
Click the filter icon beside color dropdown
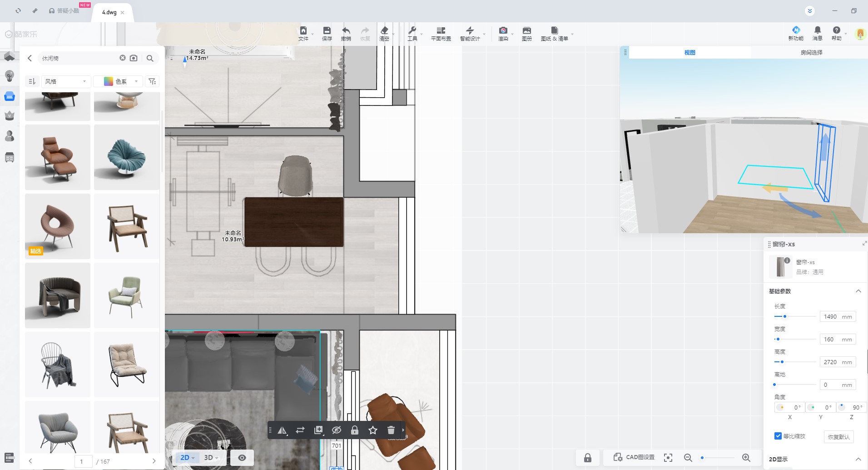[152, 81]
